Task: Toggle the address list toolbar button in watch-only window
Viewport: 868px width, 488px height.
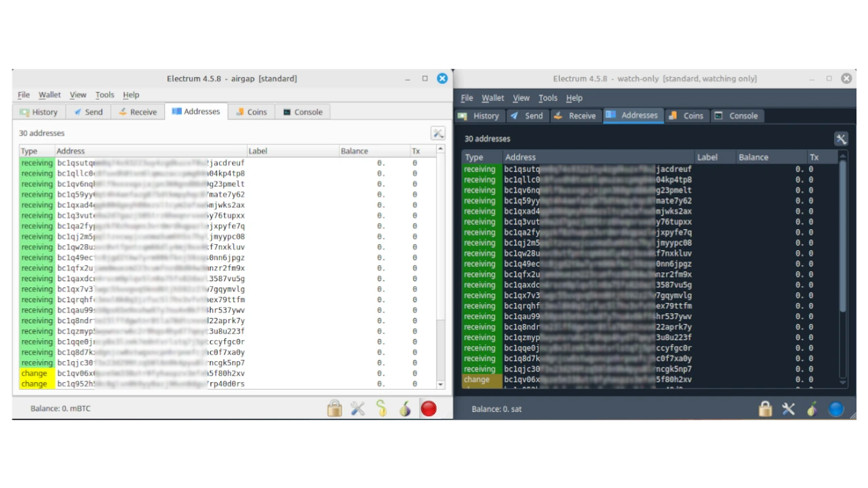Action: pyautogui.click(x=841, y=139)
